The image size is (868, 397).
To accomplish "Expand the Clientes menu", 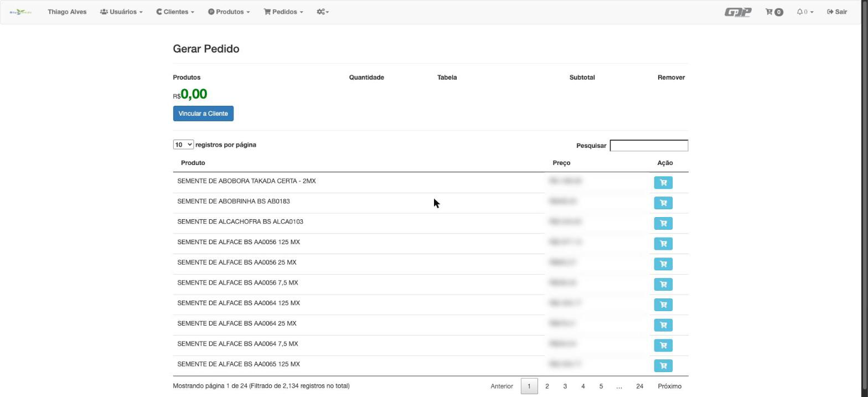I will click(175, 12).
